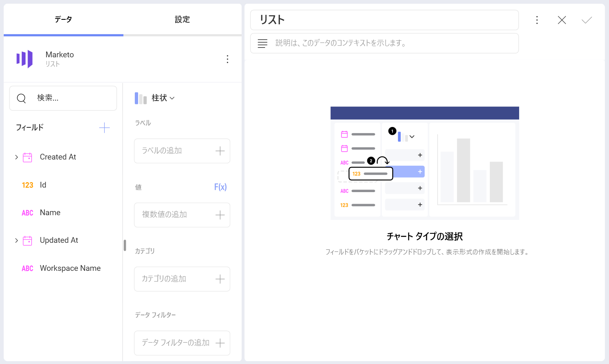Click the calendar icon beside Created At
This screenshot has width=609, height=364.
pos(28,157)
